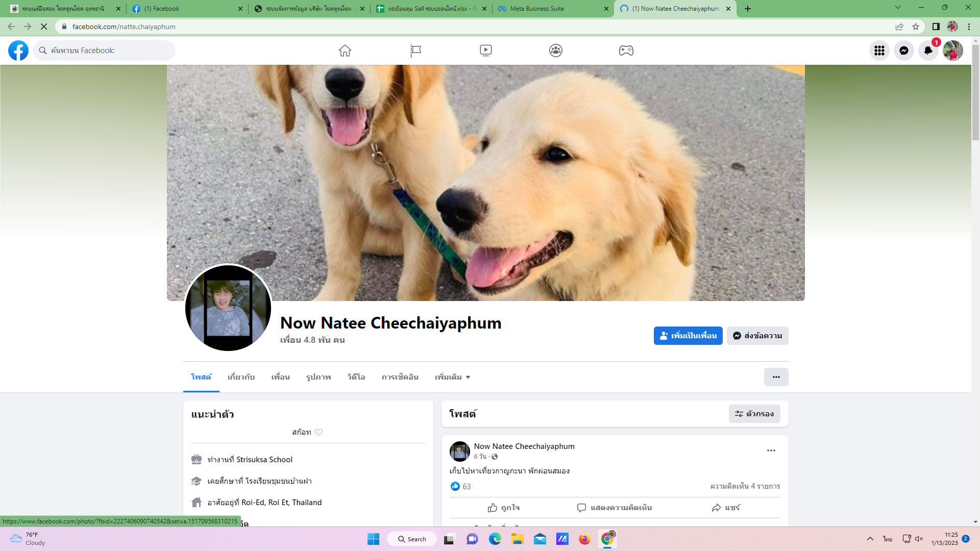Open the Groups icon in top bar

point(556,51)
